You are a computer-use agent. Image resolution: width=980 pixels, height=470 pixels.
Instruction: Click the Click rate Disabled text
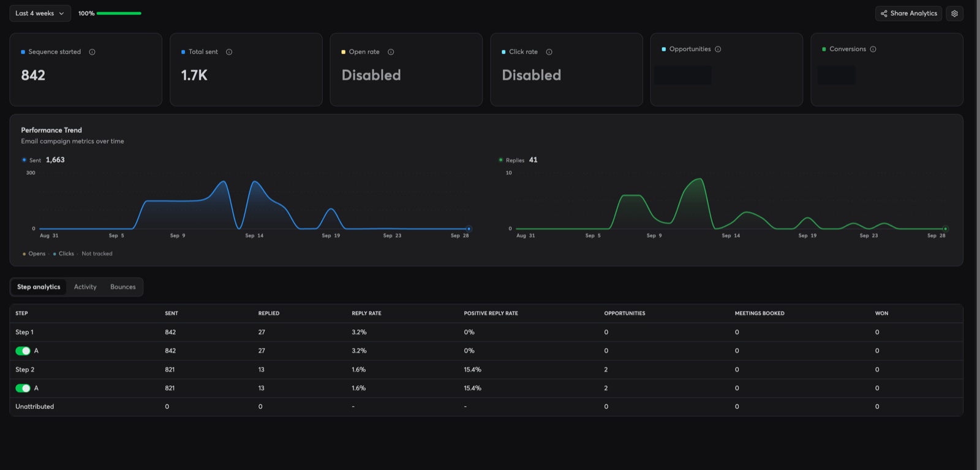coord(532,75)
